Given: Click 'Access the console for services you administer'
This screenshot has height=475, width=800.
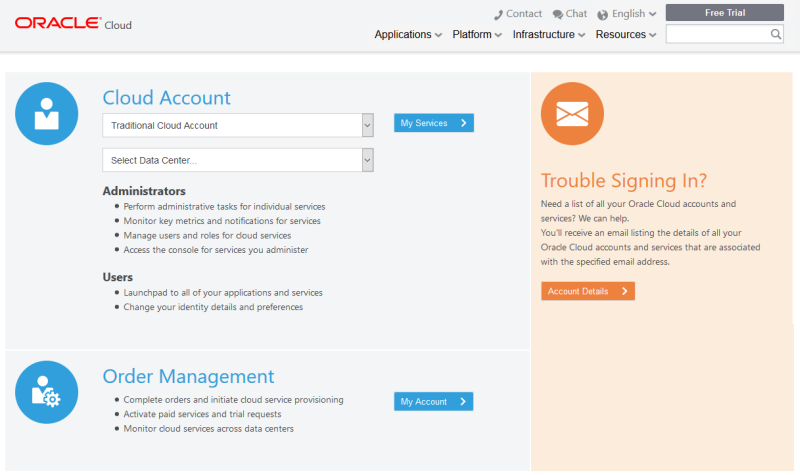Looking at the screenshot, I should [216, 250].
